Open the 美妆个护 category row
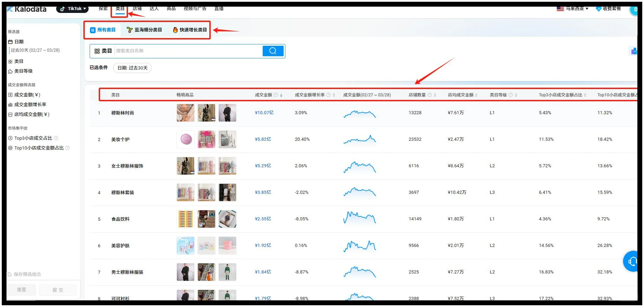644x307 pixels. point(120,140)
